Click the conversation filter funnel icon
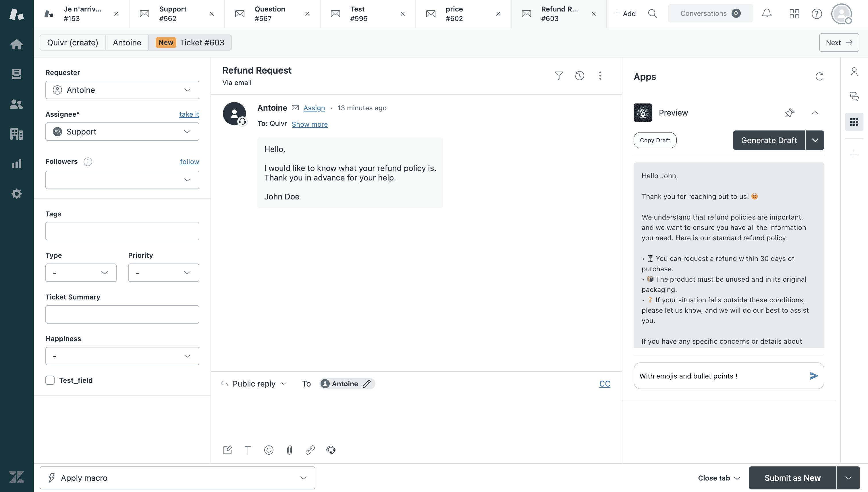 click(x=559, y=75)
